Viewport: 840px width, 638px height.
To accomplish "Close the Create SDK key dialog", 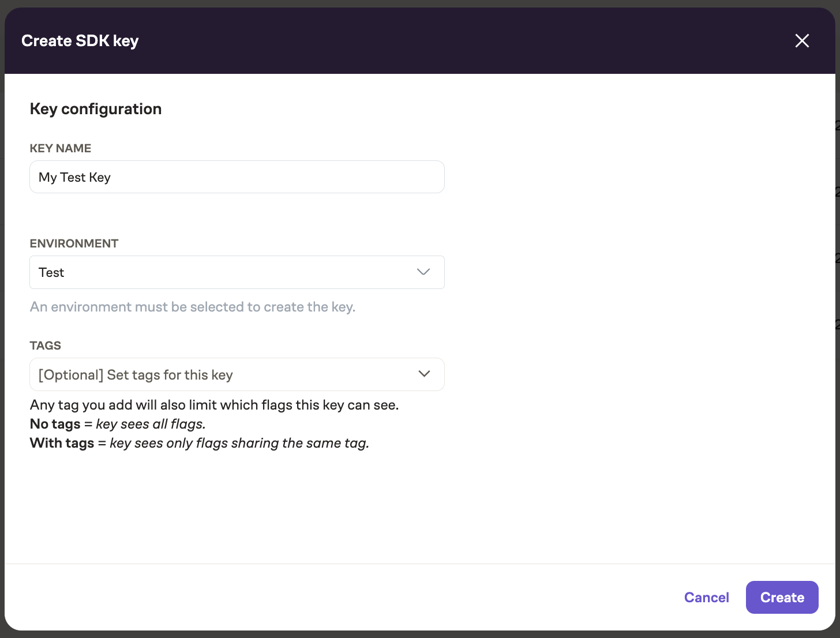I will coord(802,40).
